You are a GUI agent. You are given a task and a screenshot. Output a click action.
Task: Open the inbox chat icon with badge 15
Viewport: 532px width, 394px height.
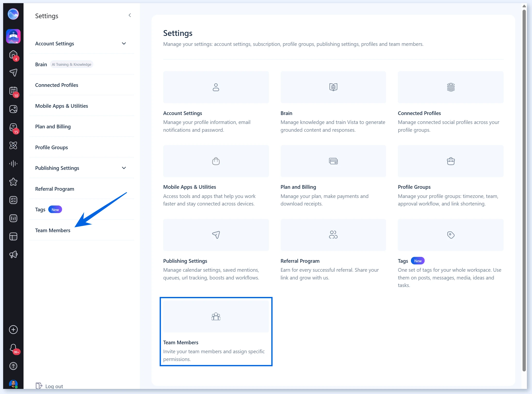(13, 128)
